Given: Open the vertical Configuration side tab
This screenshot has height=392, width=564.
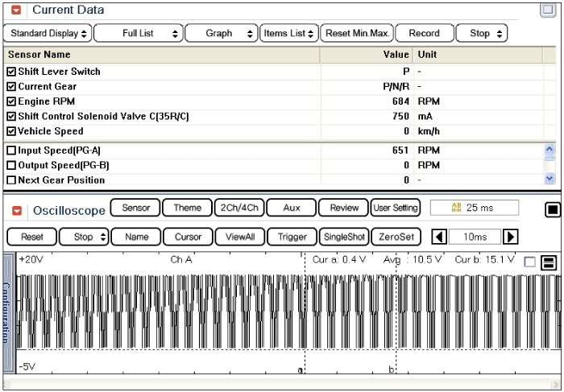Looking at the screenshot, I should (9, 312).
